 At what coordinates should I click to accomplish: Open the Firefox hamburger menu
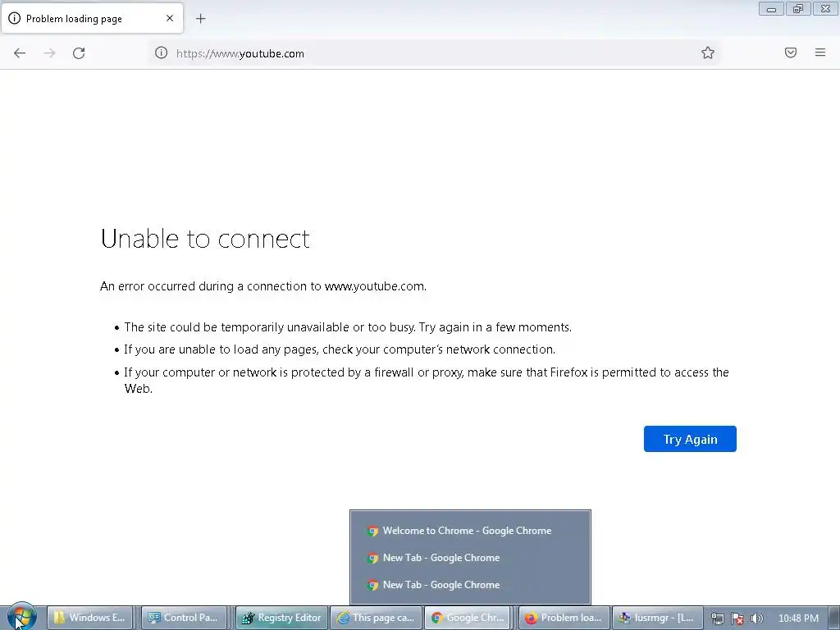click(820, 52)
